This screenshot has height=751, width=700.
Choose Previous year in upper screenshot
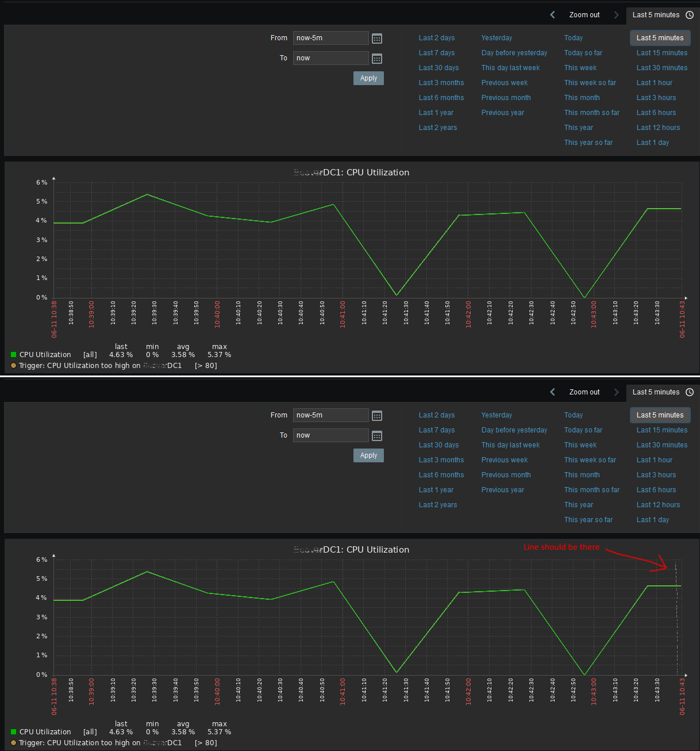click(x=503, y=113)
